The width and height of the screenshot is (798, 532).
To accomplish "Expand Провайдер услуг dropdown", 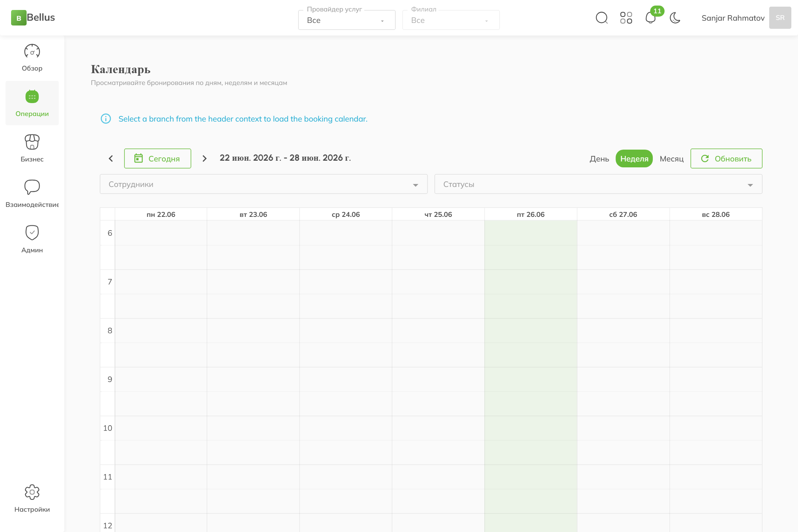I will 347,20.
